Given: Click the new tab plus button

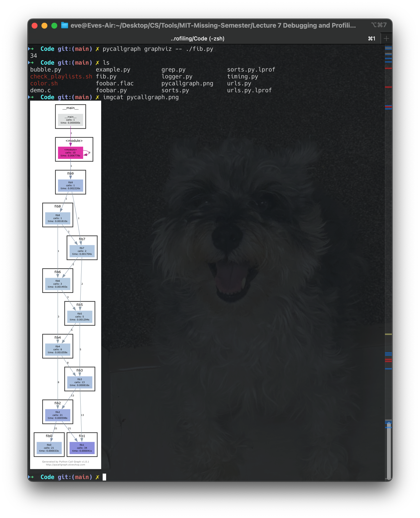Looking at the screenshot, I should 386,38.
